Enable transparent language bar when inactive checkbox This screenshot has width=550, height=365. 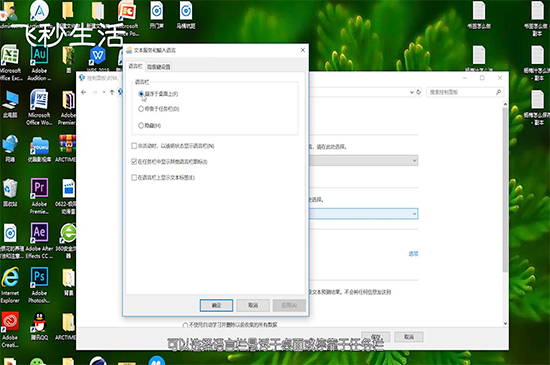134,146
